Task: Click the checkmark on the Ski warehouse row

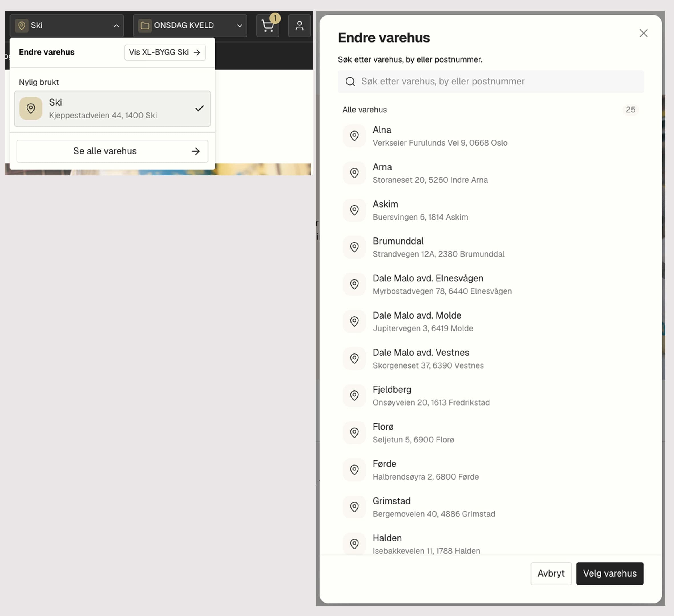Action: pyautogui.click(x=199, y=108)
